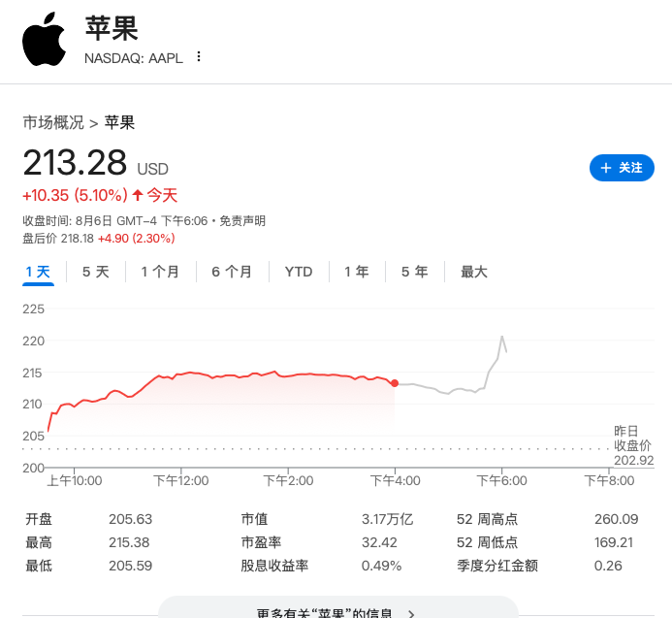Click the 关注 follow button
Image resolution: width=672 pixels, height=618 pixels.
coord(622,168)
